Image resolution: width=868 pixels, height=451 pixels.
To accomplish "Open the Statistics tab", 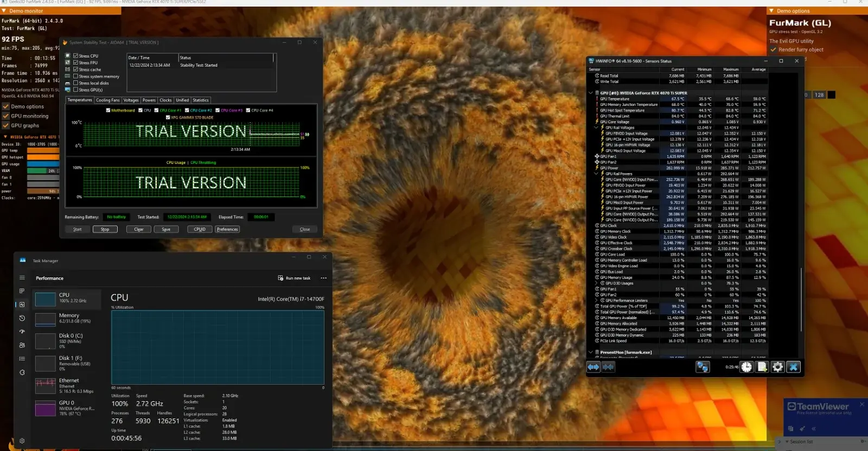I will click(x=201, y=100).
